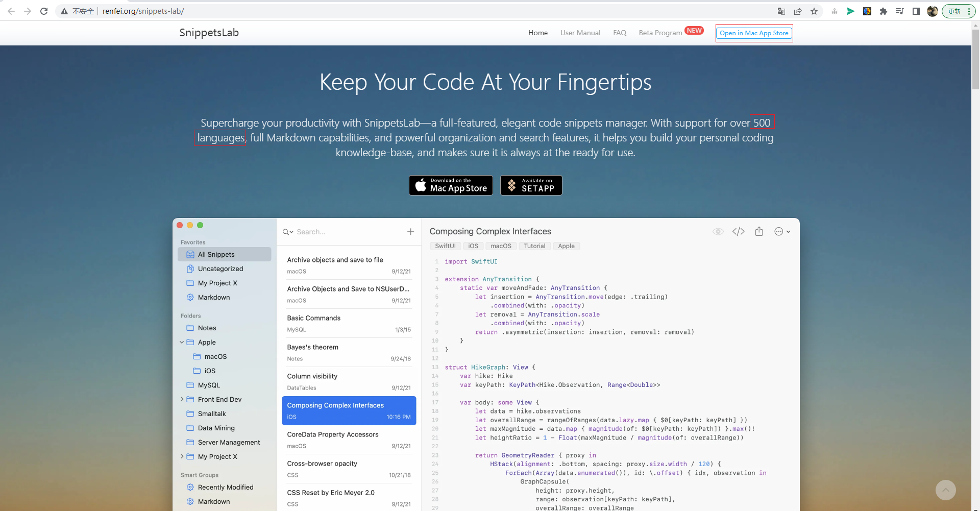
Task: Select the Bayes's theorem snippet
Action: click(349, 352)
